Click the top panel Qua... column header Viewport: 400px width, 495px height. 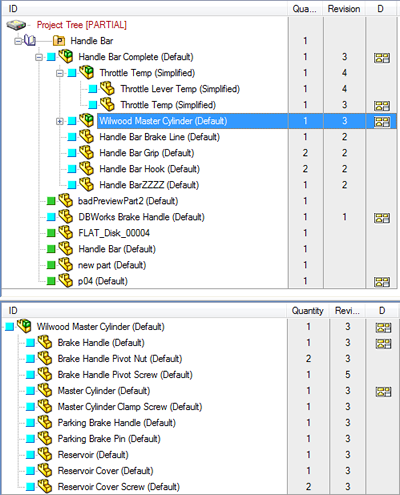pos(305,9)
